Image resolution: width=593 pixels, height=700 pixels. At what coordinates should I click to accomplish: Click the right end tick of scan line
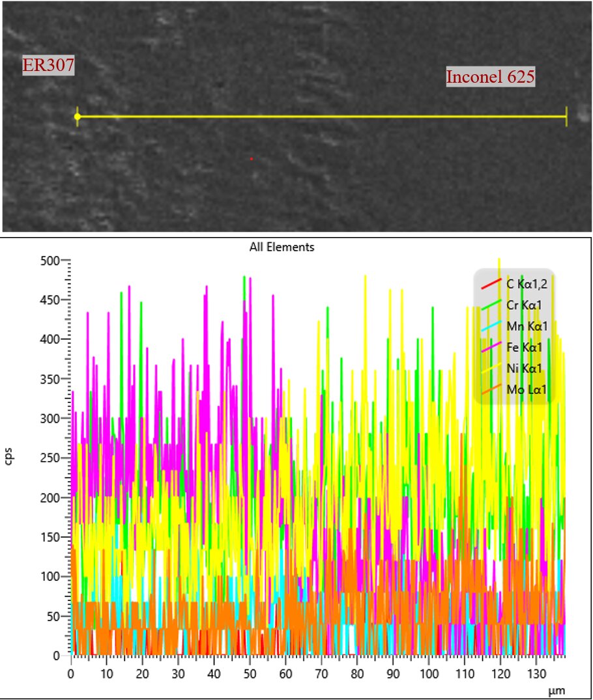pos(566,117)
